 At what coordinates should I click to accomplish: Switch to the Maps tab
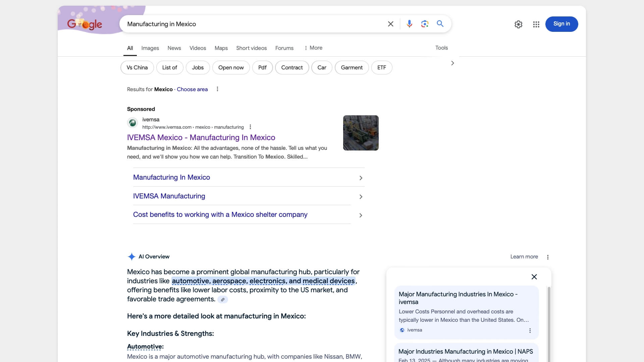tap(221, 48)
